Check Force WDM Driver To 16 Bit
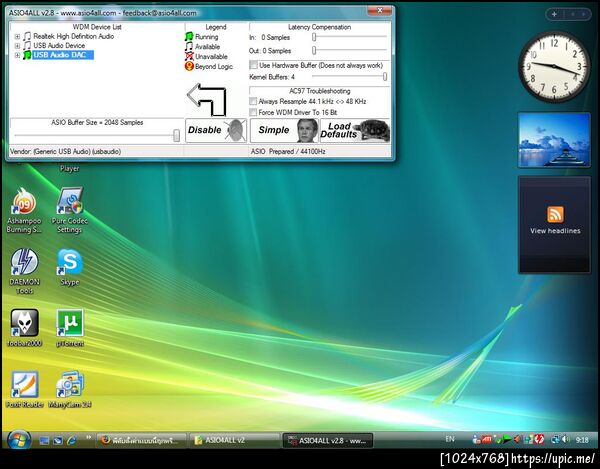The image size is (600, 469). tap(253, 112)
